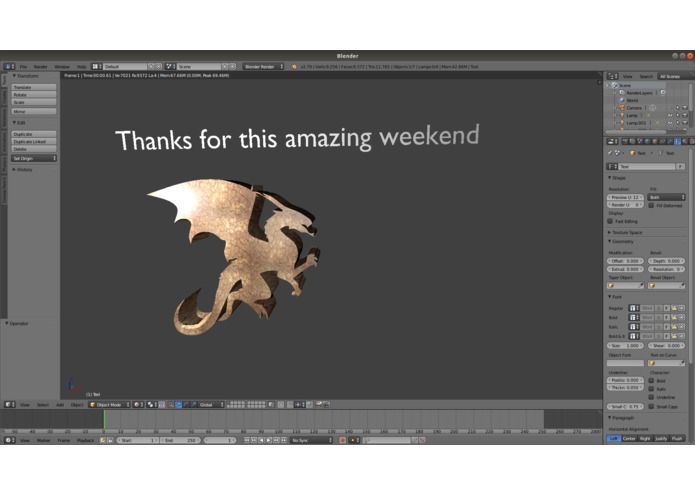This screenshot has height=494, width=695.
Task: Collapse the Shape panel
Action: pos(617,178)
